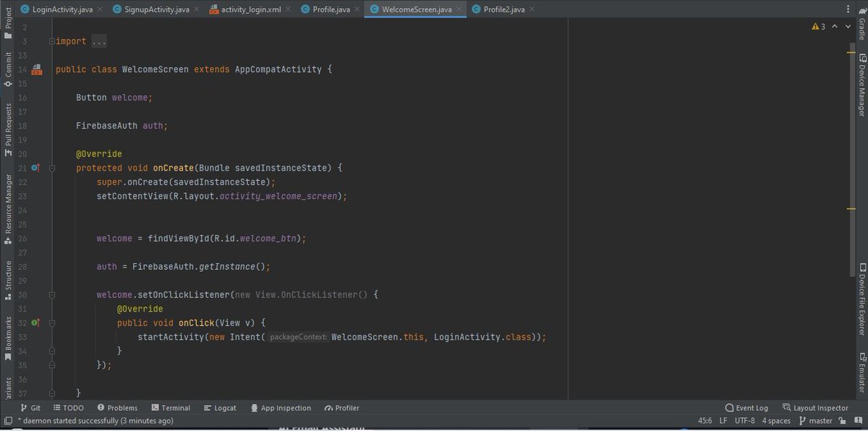Open the Bookmarks tool window
Screen dimensions: 868x431
[x=8, y=338]
